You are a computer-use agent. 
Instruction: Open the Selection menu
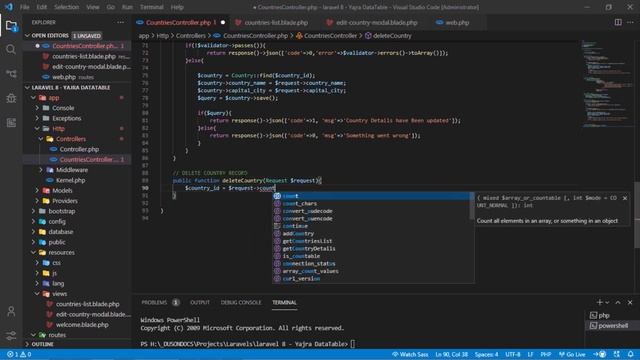[x=66, y=7]
